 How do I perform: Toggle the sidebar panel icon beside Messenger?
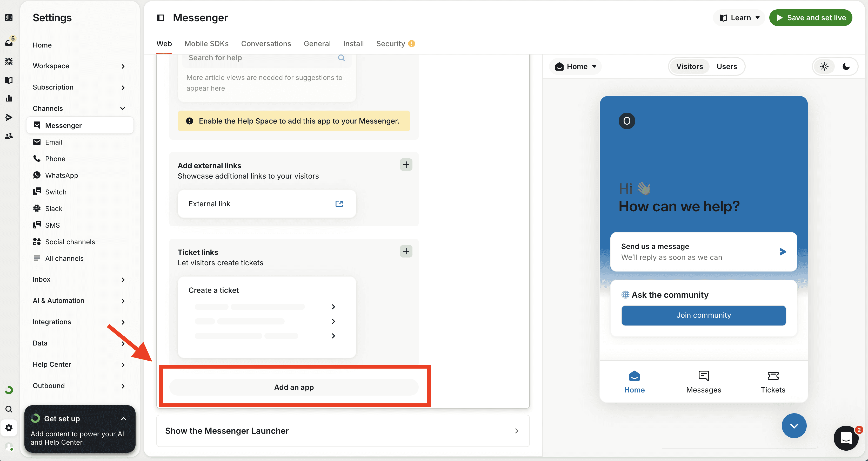click(161, 17)
